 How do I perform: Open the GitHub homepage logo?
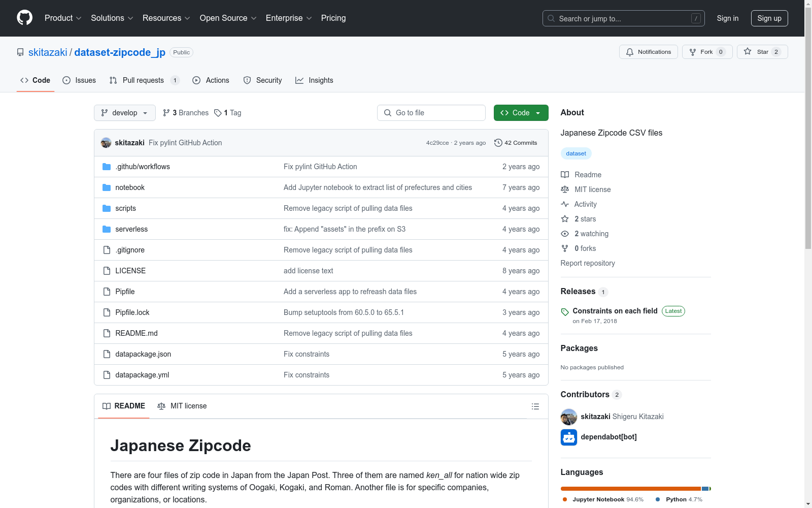tap(24, 18)
